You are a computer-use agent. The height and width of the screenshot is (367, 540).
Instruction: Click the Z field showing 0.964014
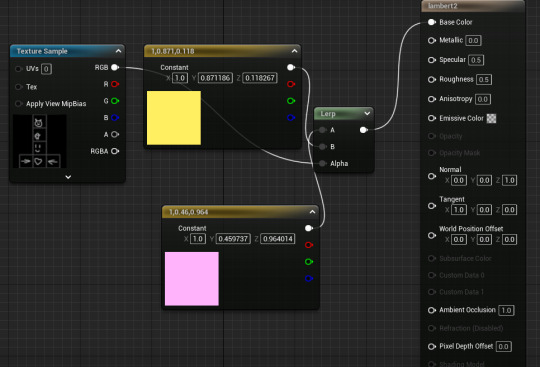click(x=278, y=239)
